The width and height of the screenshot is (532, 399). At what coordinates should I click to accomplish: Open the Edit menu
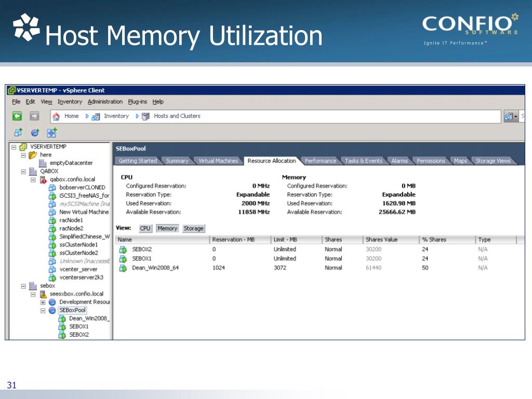[30, 102]
